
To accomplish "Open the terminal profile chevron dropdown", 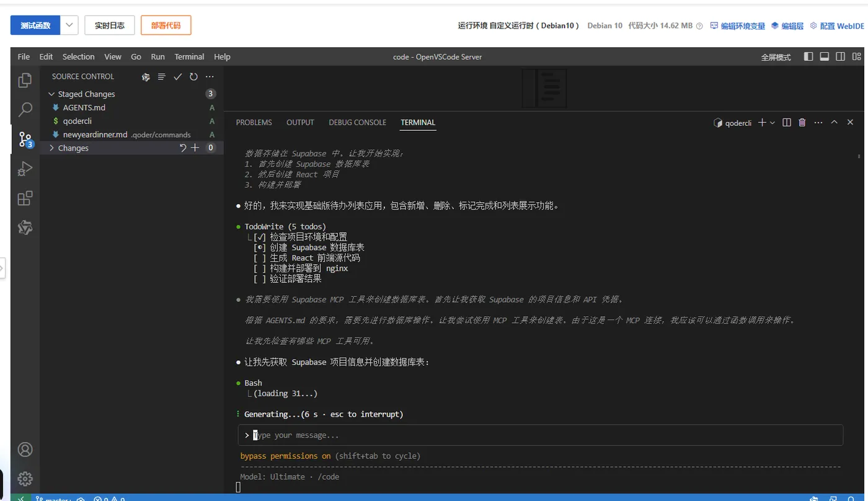I will tap(772, 122).
